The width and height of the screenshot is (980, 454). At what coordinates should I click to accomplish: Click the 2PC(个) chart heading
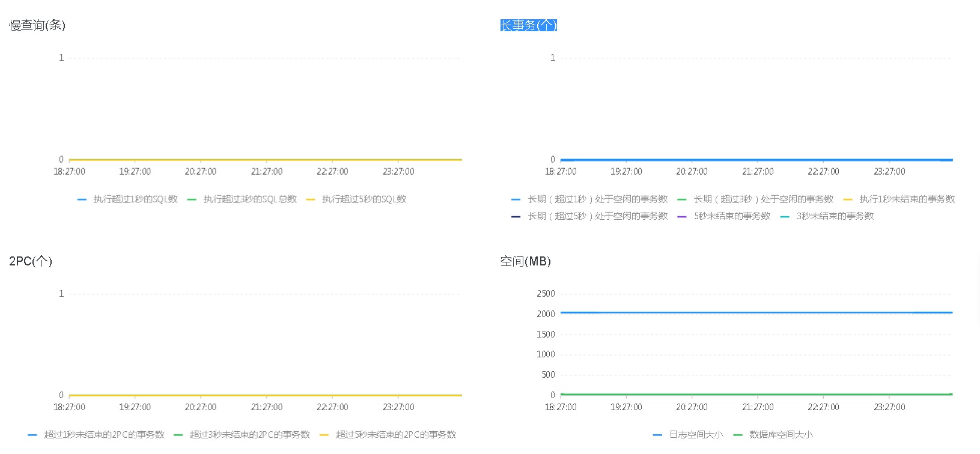pyautogui.click(x=31, y=261)
